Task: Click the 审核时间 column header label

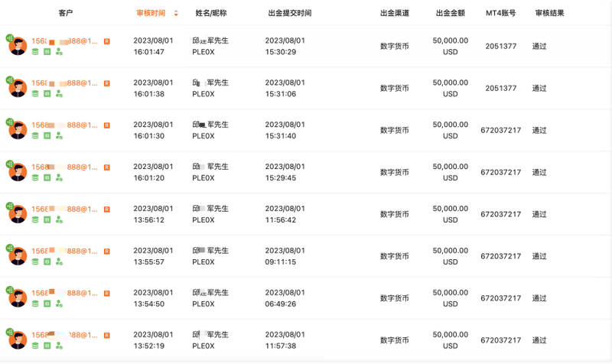Action: [151, 13]
